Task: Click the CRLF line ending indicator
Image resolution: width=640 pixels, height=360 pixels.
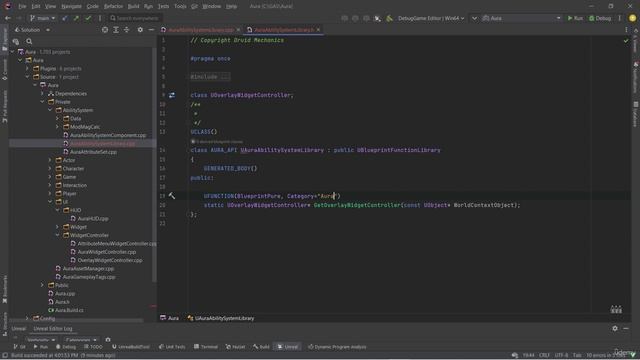Action: (544, 355)
